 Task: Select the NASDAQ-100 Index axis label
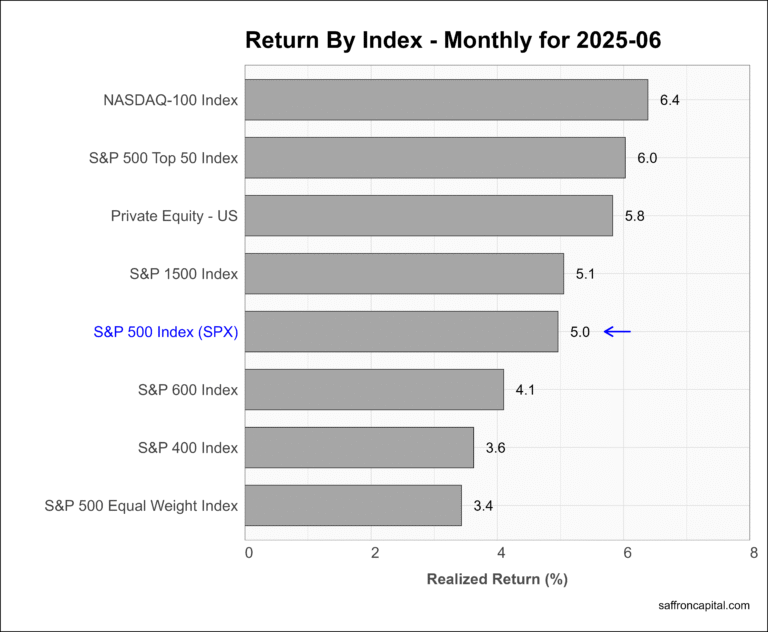[x=170, y=100]
